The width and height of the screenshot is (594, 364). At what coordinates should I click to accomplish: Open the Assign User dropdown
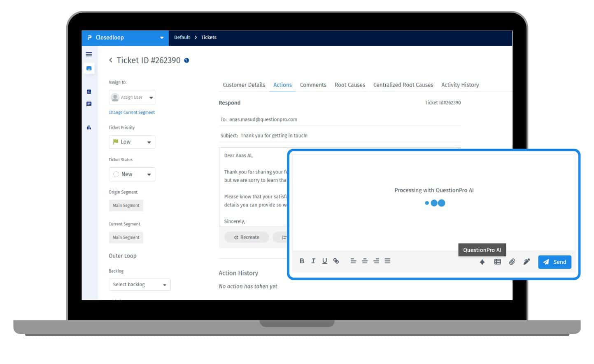pyautogui.click(x=132, y=97)
